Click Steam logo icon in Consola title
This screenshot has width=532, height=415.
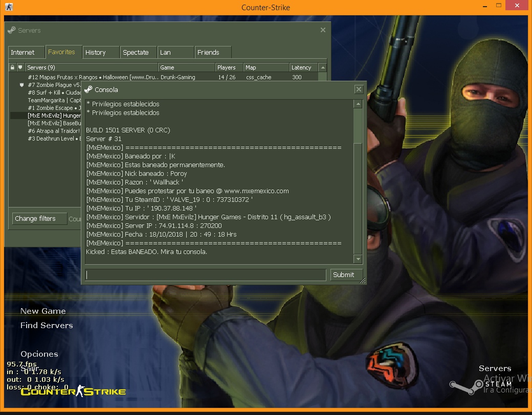[88, 89]
